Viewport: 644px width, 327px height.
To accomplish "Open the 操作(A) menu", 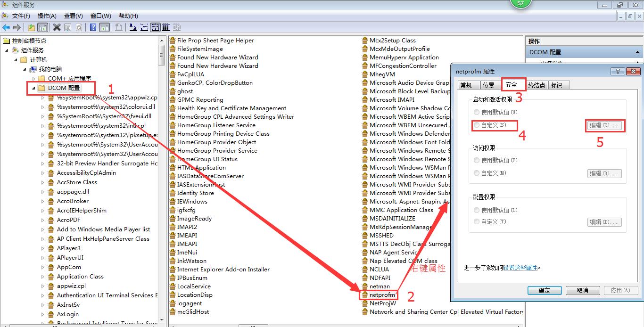I will tap(47, 16).
